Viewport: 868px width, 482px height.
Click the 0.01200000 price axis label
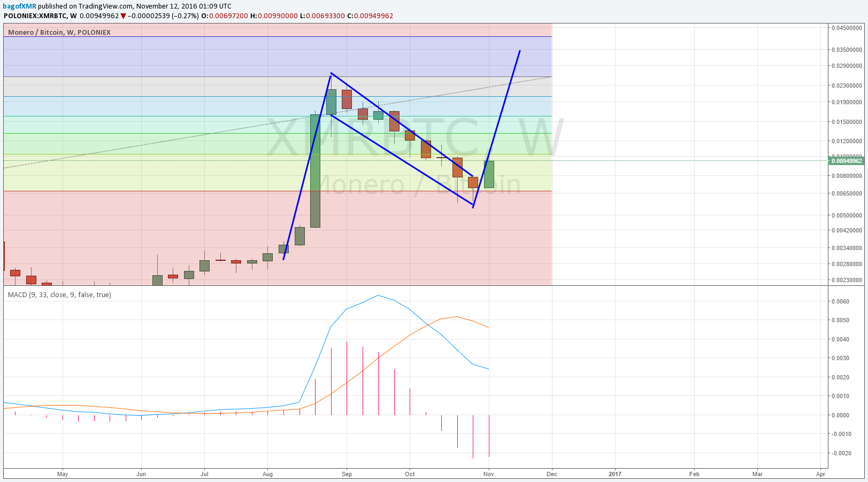(847, 141)
